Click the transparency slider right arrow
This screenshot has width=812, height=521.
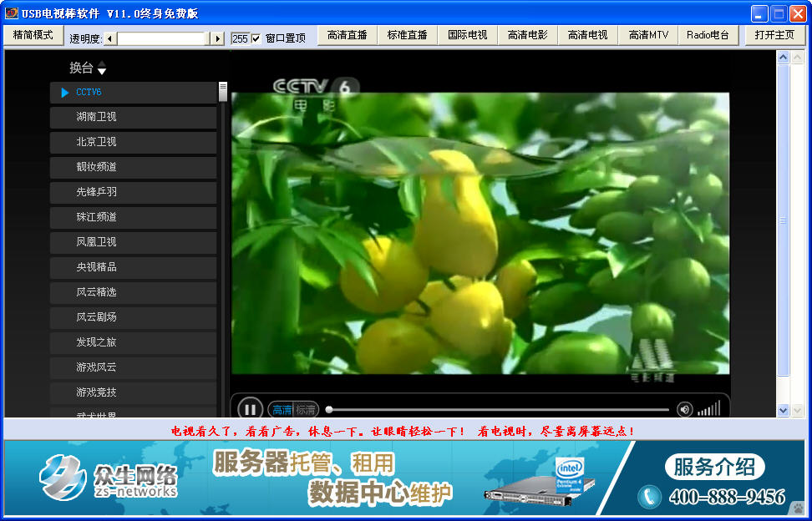coord(217,38)
